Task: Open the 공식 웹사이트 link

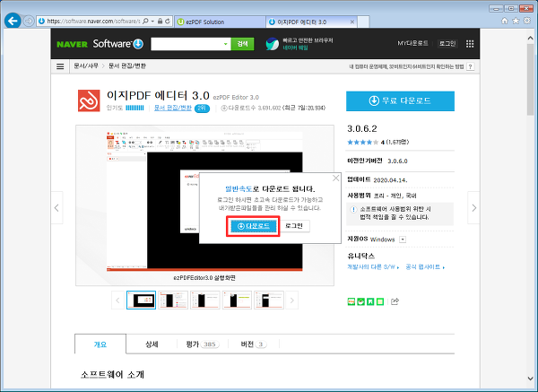Action: pyautogui.click(x=425, y=267)
